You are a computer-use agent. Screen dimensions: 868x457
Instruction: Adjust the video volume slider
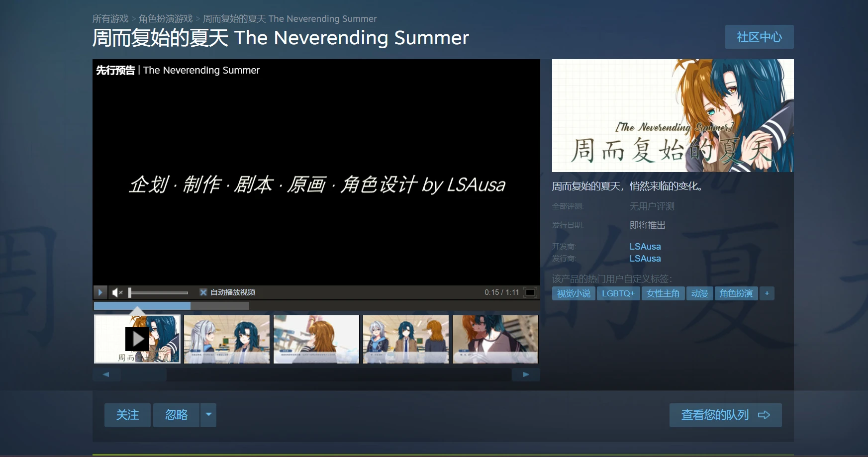pos(158,292)
